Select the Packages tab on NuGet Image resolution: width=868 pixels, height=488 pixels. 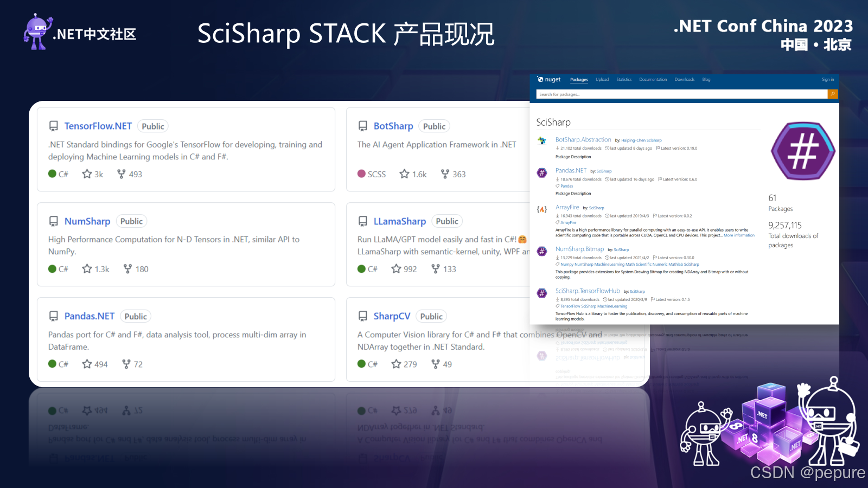coord(579,80)
